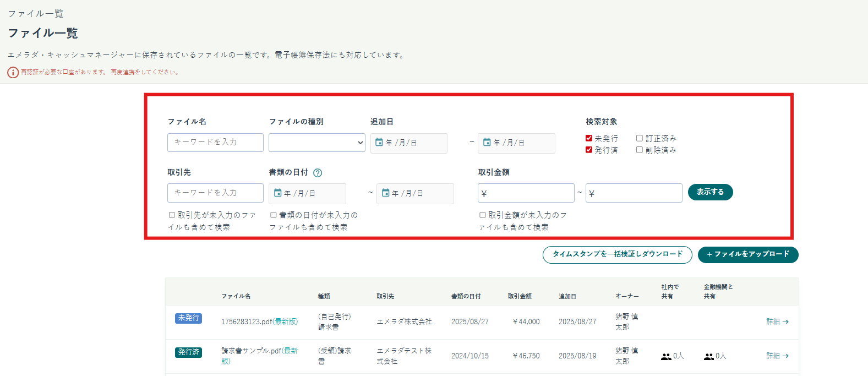Click 金融機関と共有 people icon in 請求書サンプル row

tap(709, 357)
